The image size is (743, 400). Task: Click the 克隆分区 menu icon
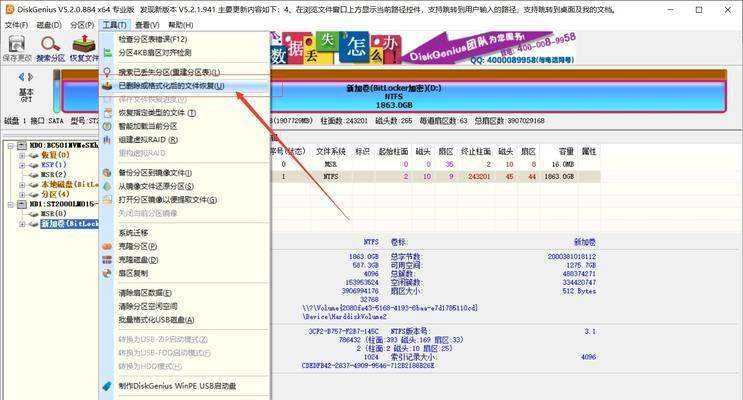(x=108, y=246)
